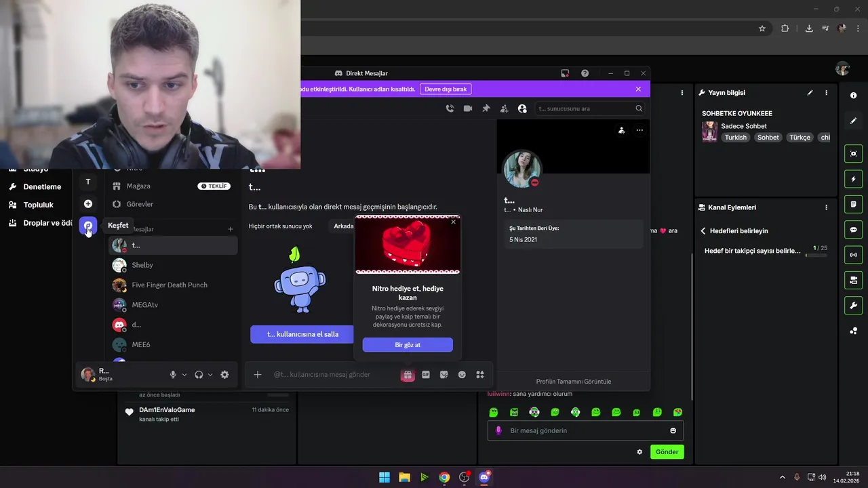Close the Nitro gift popup
Viewport: 868px width, 488px height.
click(x=454, y=222)
